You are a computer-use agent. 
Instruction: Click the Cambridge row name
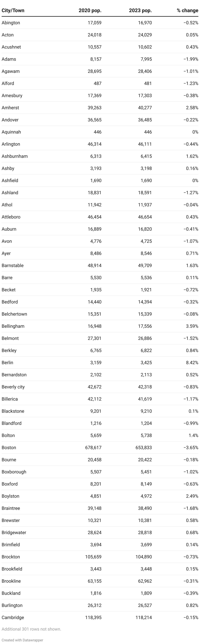[13, 617]
